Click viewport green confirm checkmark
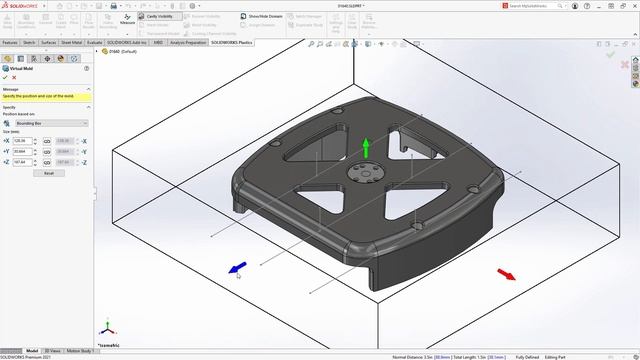The width and height of the screenshot is (640, 360). (x=611, y=54)
